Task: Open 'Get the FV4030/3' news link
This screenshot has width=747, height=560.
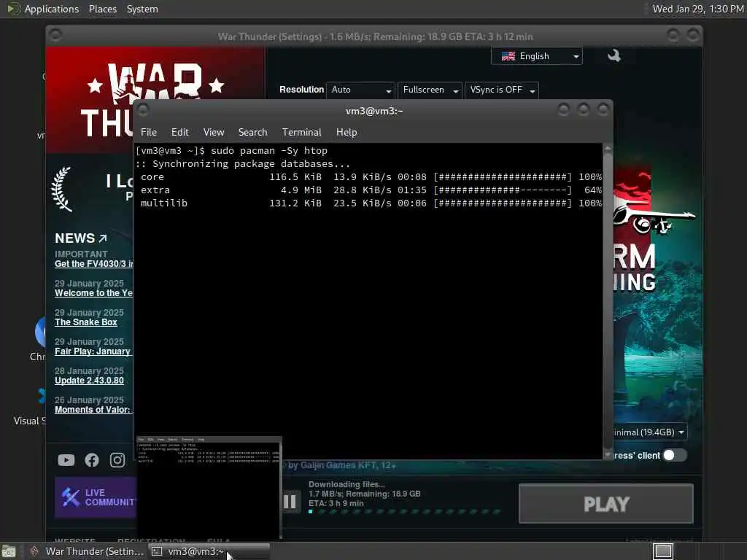Action: point(94,264)
